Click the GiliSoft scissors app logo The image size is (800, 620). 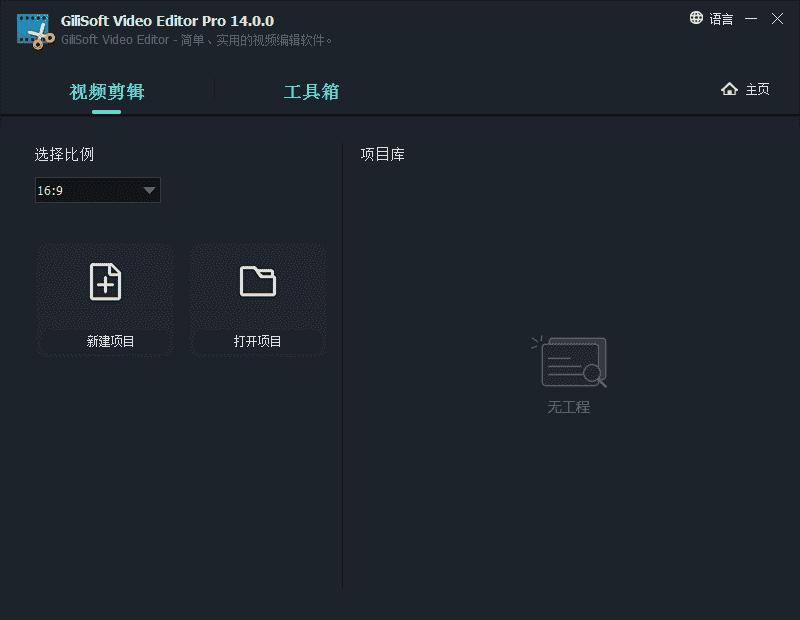pyautogui.click(x=34, y=31)
